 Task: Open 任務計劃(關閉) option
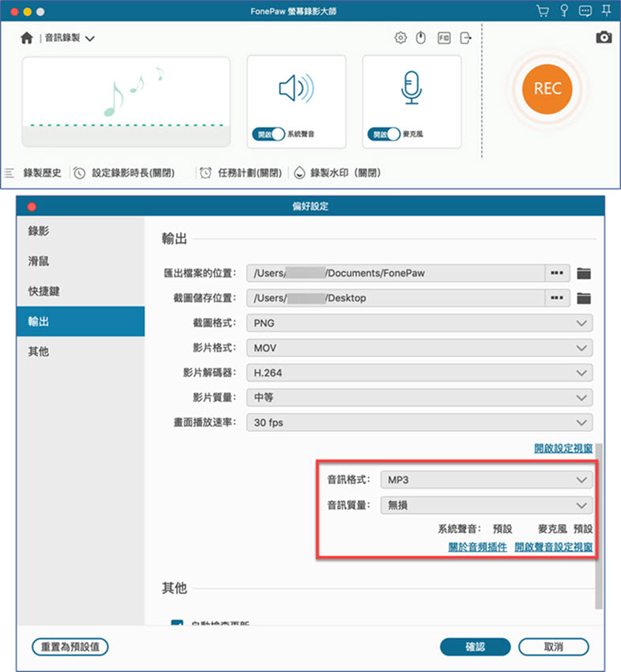point(250,173)
